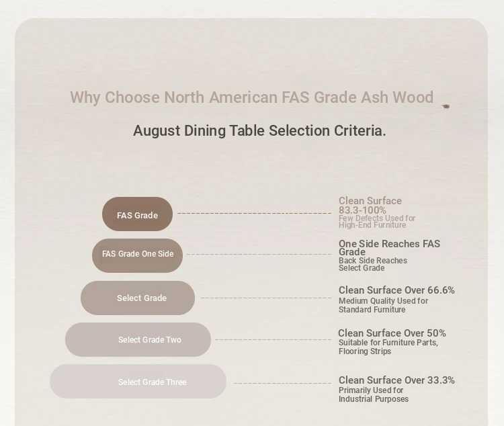Select the One Side Reaches FAS Grade heading
504x426 pixels.
click(x=389, y=247)
